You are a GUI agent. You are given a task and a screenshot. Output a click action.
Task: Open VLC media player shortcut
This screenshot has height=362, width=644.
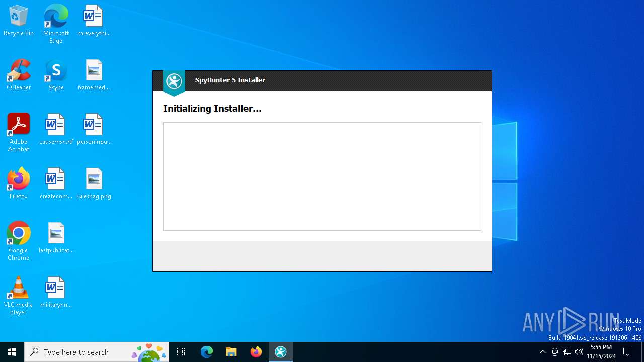click(19, 296)
